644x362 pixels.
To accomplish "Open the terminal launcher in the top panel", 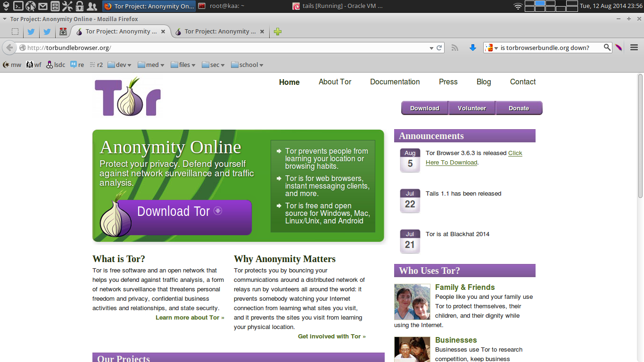I will (18, 6).
